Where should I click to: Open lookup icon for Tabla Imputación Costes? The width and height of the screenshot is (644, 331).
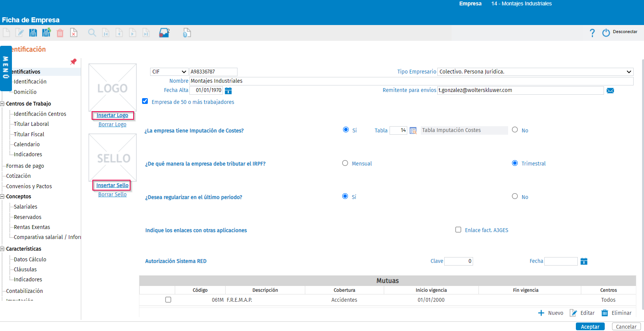point(413,130)
